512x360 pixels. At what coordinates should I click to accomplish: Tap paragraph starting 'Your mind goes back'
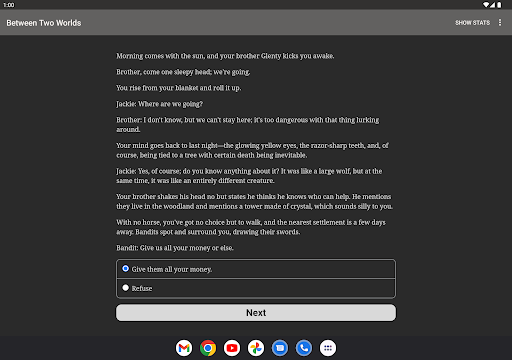(252, 150)
